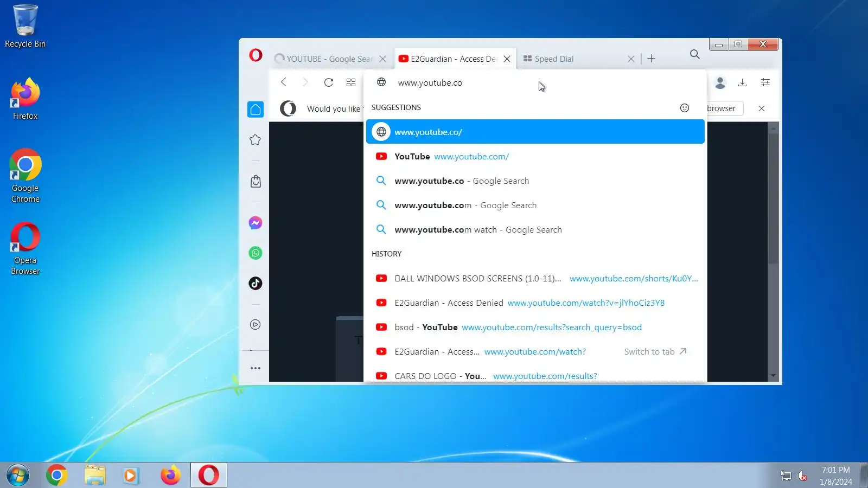Image resolution: width=868 pixels, height=488 pixels.
Task: Launch Chrome from the taskbar
Action: pyautogui.click(x=56, y=476)
